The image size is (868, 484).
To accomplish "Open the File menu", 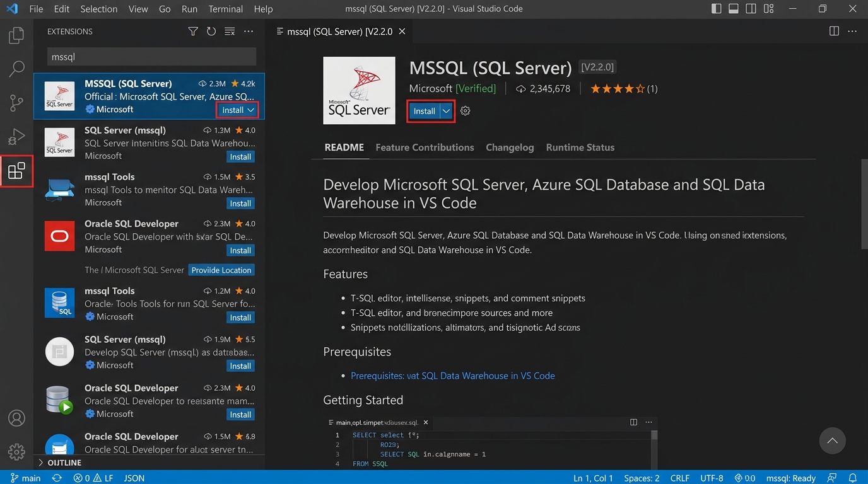I will click(x=36, y=9).
